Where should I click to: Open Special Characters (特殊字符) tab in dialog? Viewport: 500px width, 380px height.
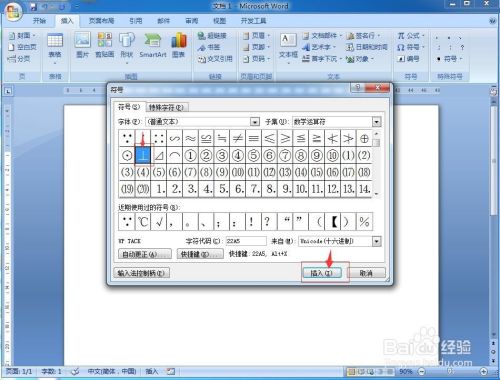166,107
